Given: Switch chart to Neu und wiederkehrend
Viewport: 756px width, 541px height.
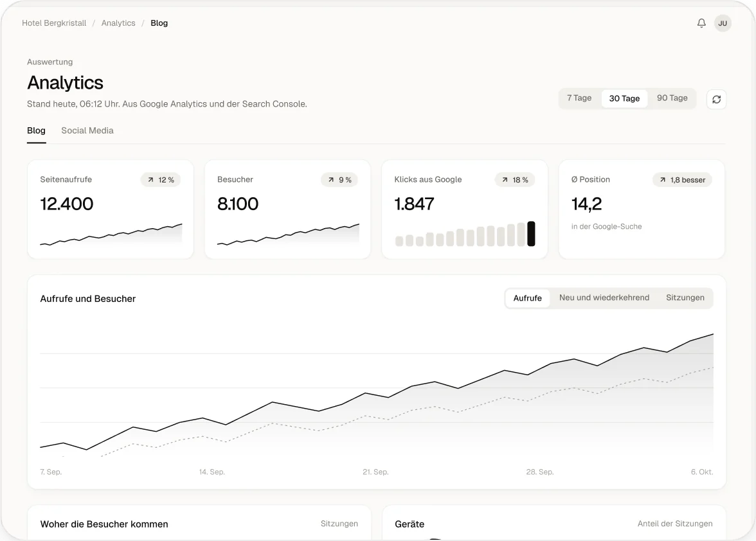Looking at the screenshot, I should pos(604,298).
